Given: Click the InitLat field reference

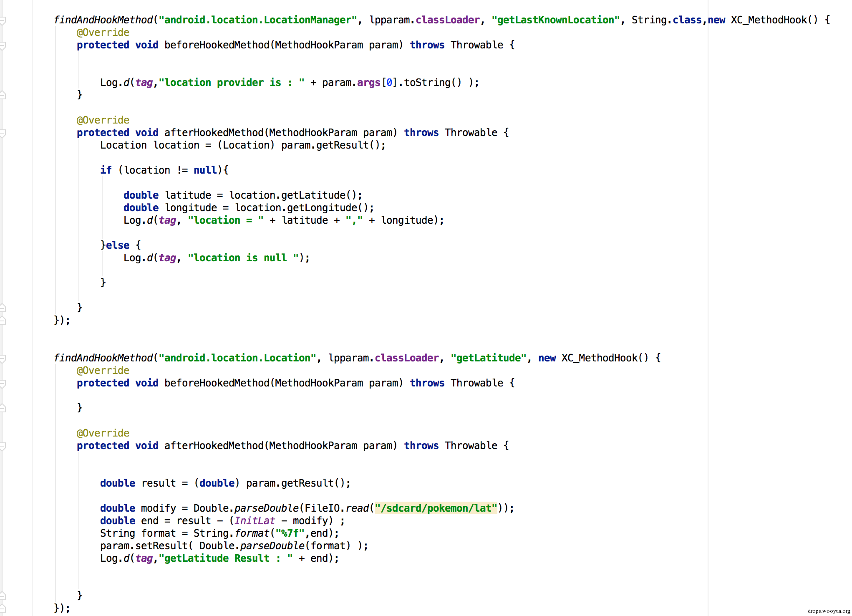Looking at the screenshot, I should pos(255,521).
